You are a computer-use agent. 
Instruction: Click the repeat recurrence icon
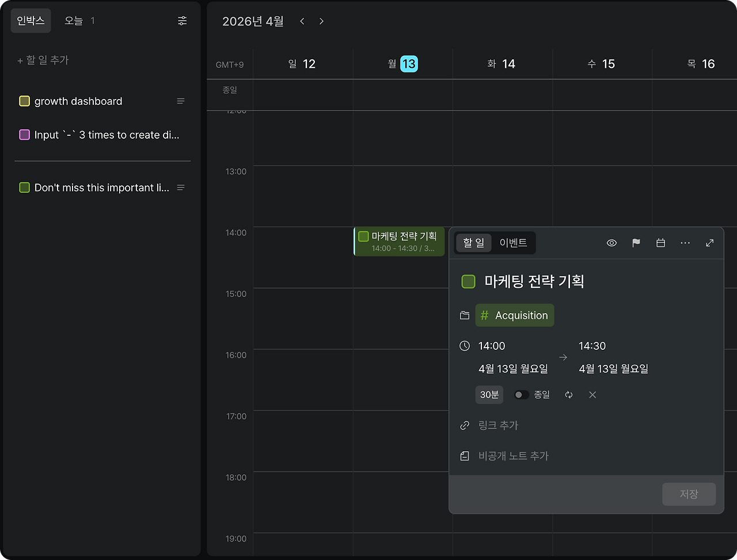click(569, 395)
